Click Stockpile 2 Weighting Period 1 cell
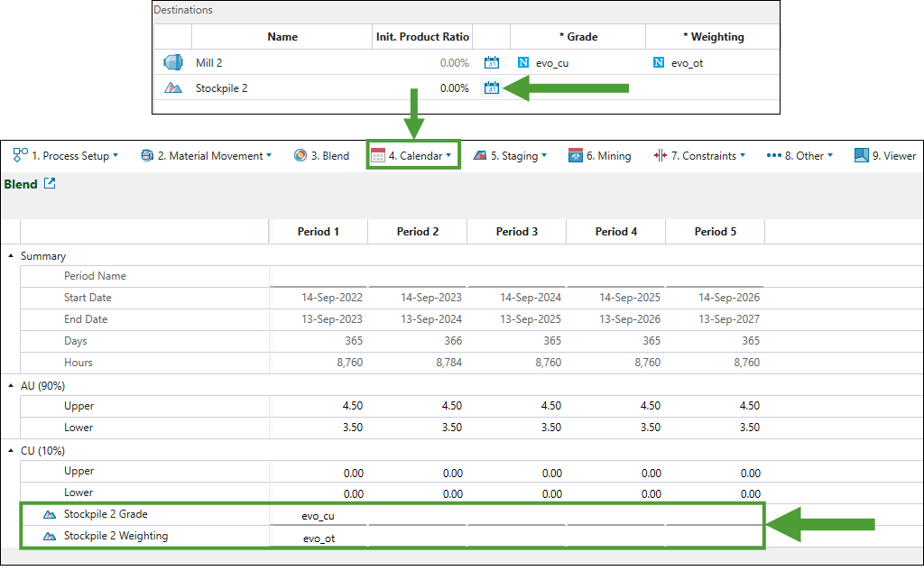 point(319,538)
